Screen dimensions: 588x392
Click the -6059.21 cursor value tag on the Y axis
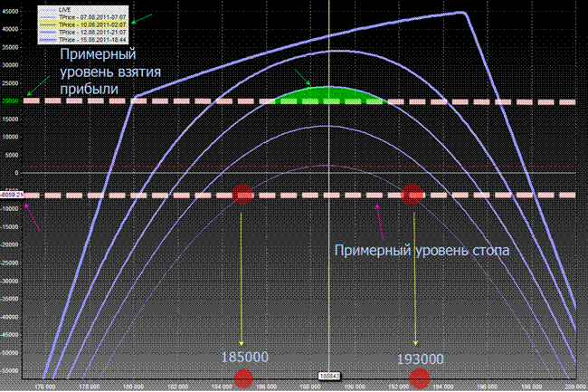click(x=12, y=195)
